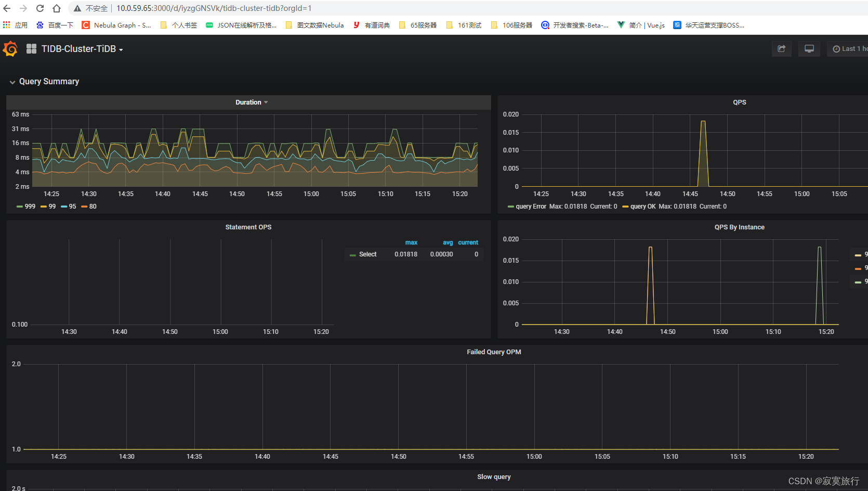868x491 pixels.
Task: Click the share dashboard icon
Action: pos(781,48)
